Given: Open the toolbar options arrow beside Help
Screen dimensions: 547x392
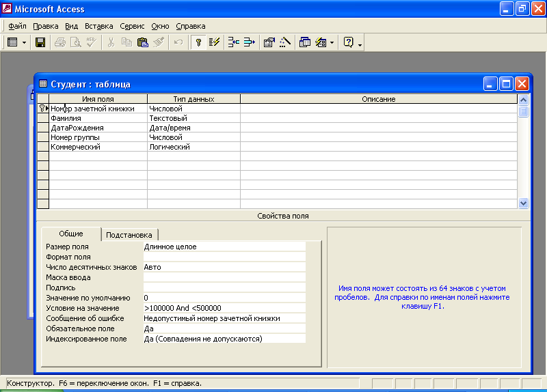Looking at the screenshot, I should pos(360,44).
